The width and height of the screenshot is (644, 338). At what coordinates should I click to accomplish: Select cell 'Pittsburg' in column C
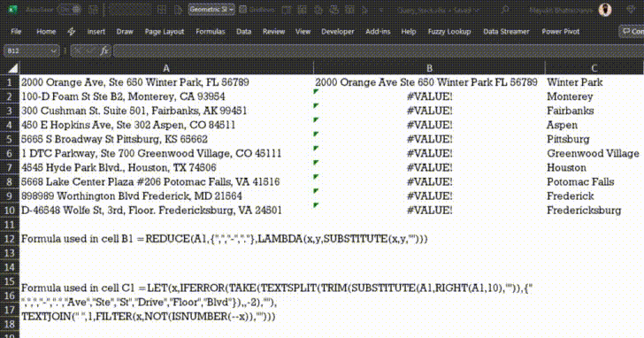(x=594, y=139)
